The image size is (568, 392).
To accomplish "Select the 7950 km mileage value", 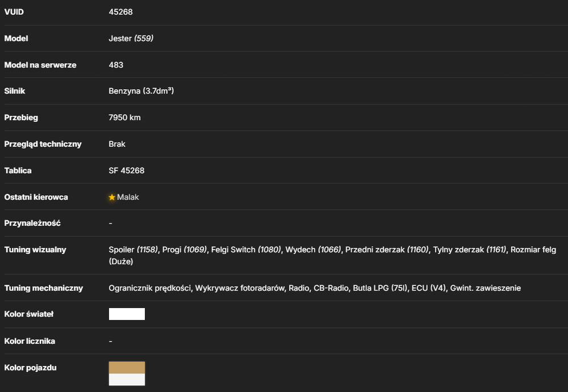I will 124,117.
